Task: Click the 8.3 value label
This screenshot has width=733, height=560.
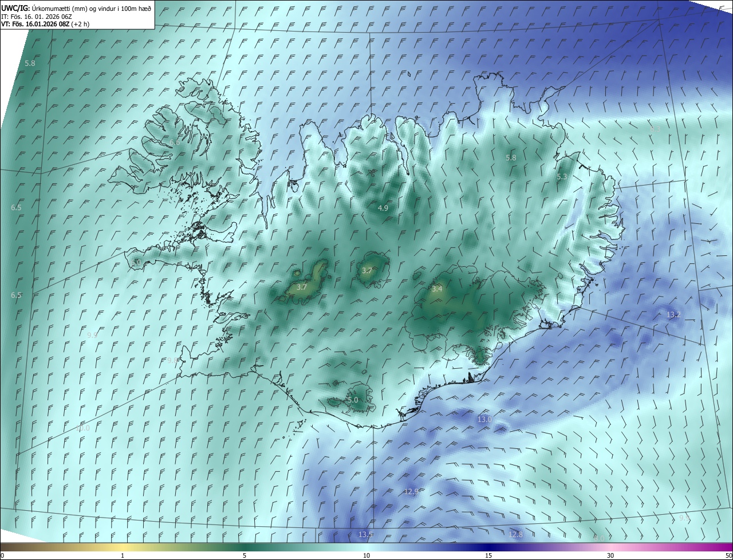Action: 655,129
